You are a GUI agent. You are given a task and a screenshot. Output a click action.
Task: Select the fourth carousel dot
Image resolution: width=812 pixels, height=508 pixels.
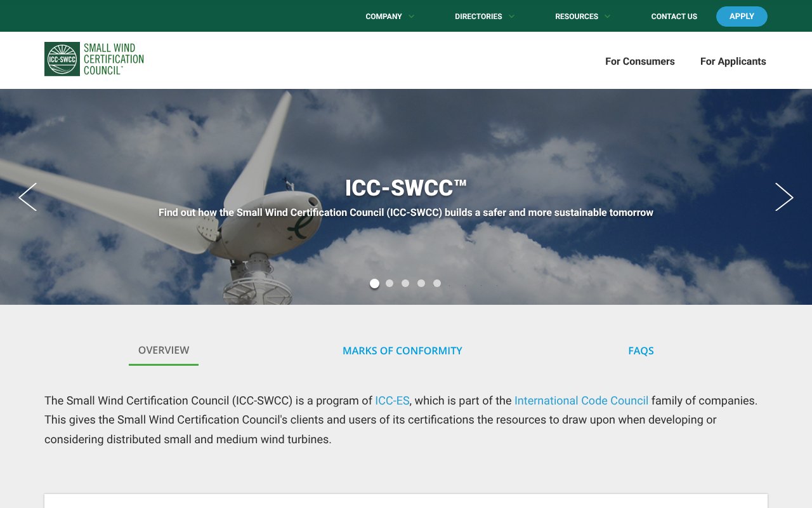tap(421, 283)
